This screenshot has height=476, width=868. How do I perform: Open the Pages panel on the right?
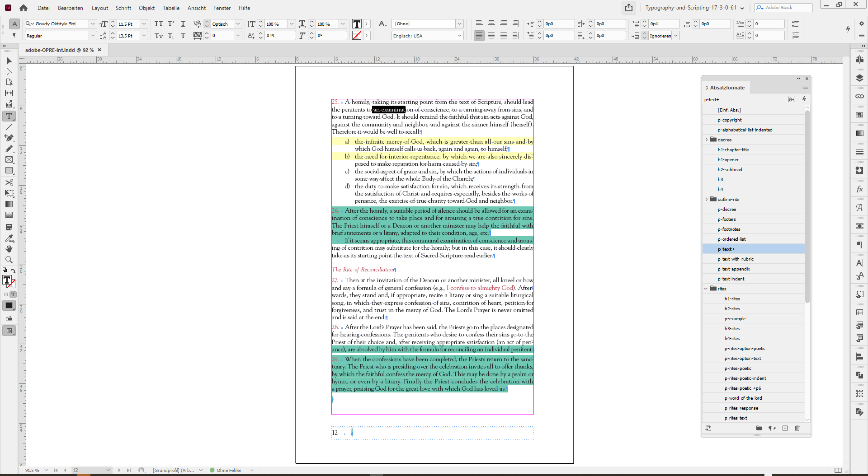(x=859, y=59)
